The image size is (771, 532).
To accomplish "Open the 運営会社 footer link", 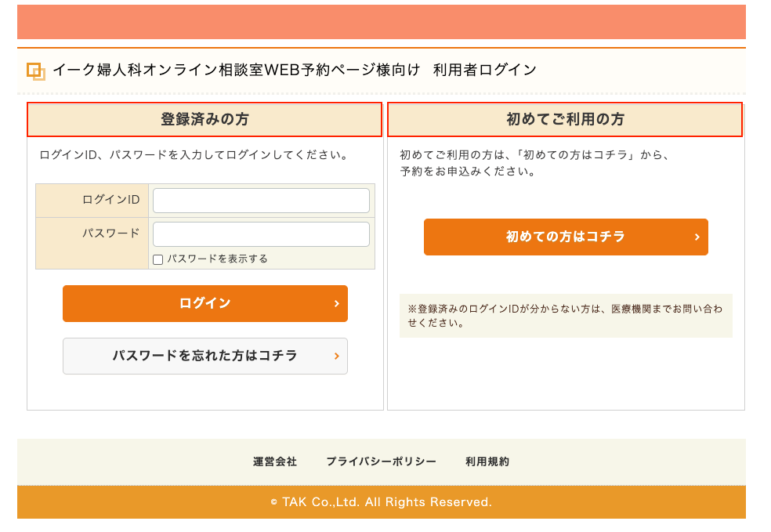I will pos(275,461).
